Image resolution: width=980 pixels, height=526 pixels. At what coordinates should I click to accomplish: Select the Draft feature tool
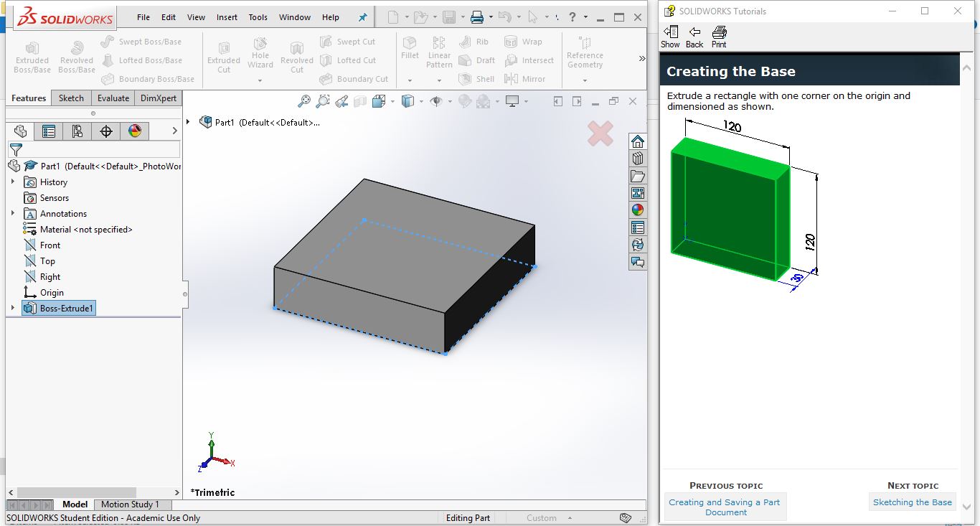coord(476,60)
